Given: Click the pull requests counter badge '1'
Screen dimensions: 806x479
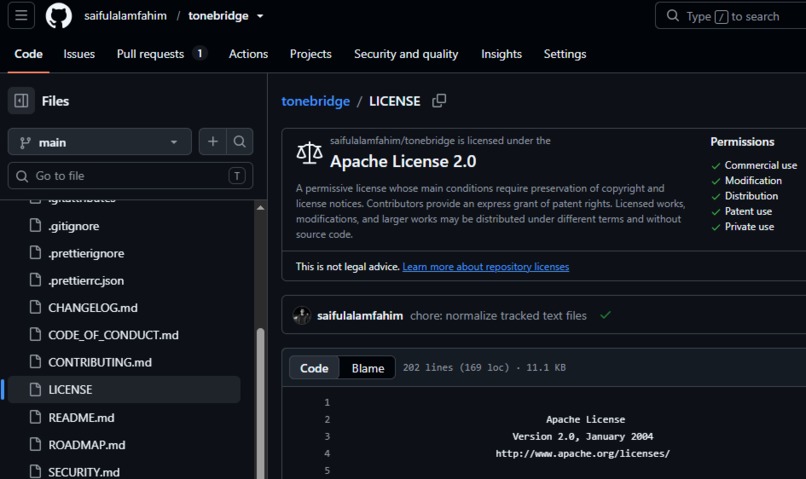Looking at the screenshot, I should click(199, 53).
